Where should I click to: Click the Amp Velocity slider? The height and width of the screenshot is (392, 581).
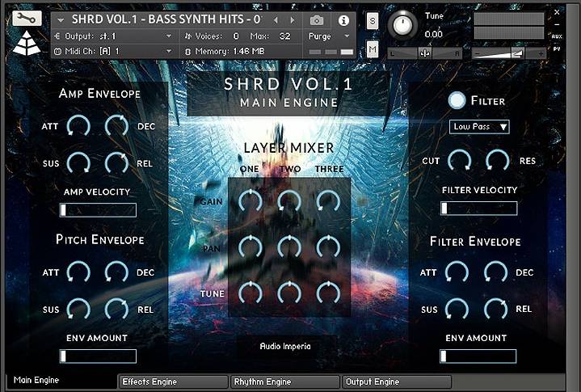[x=97, y=210]
